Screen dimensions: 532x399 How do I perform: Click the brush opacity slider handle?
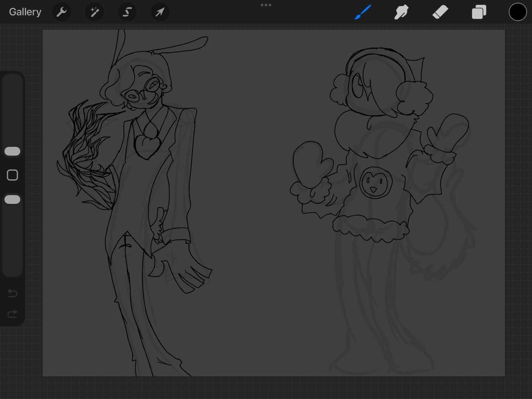pyautogui.click(x=12, y=199)
